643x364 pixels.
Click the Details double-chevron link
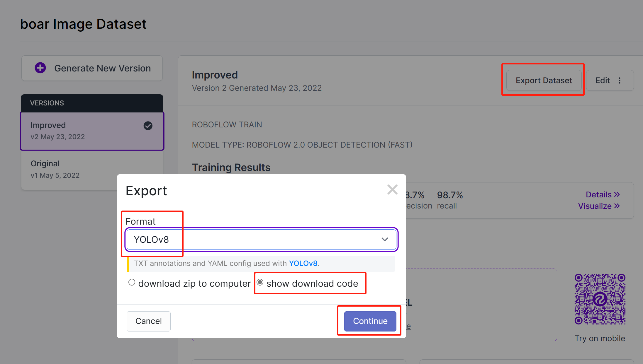click(x=603, y=195)
